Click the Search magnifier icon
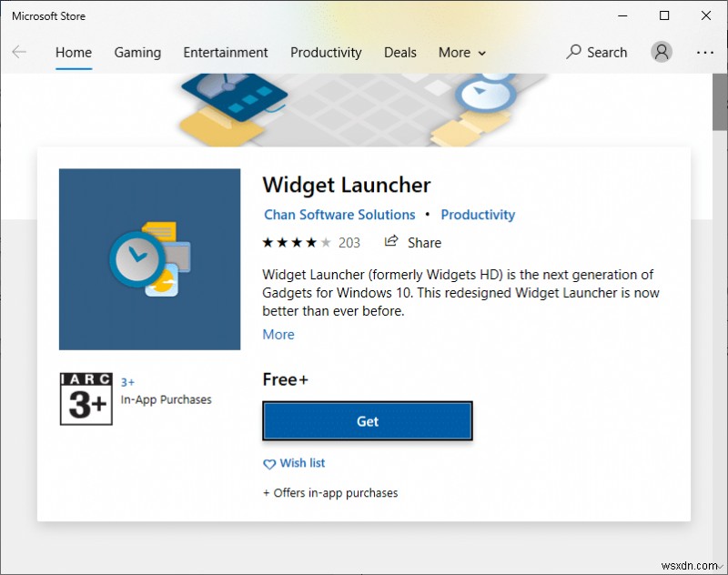The height and width of the screenshot is (575, 728). [574, 52]
